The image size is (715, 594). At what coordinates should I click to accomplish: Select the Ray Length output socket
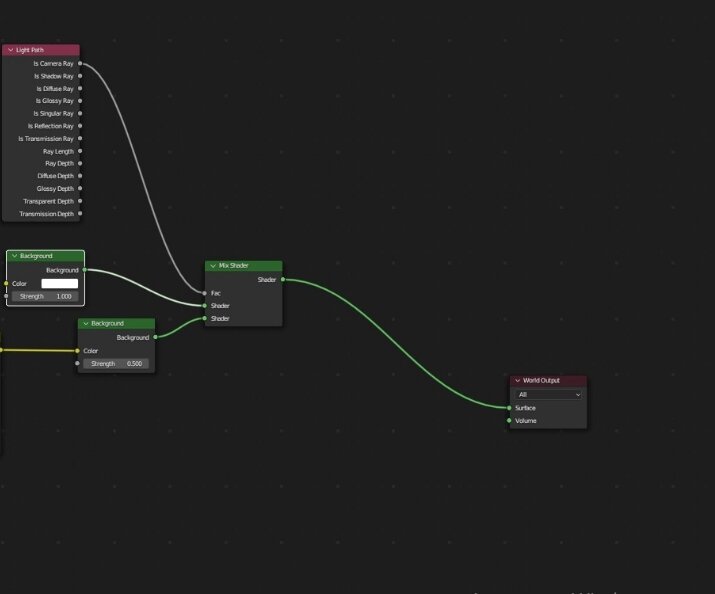(x=80, y=151)
